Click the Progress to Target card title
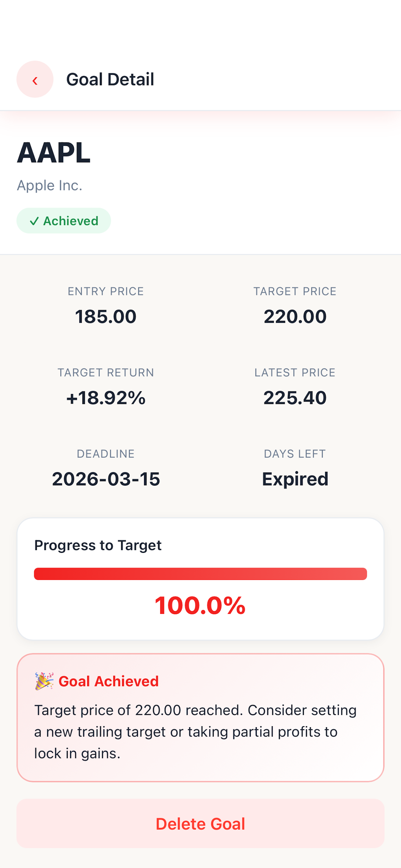 pyautogui.click(x=98, y=545)
